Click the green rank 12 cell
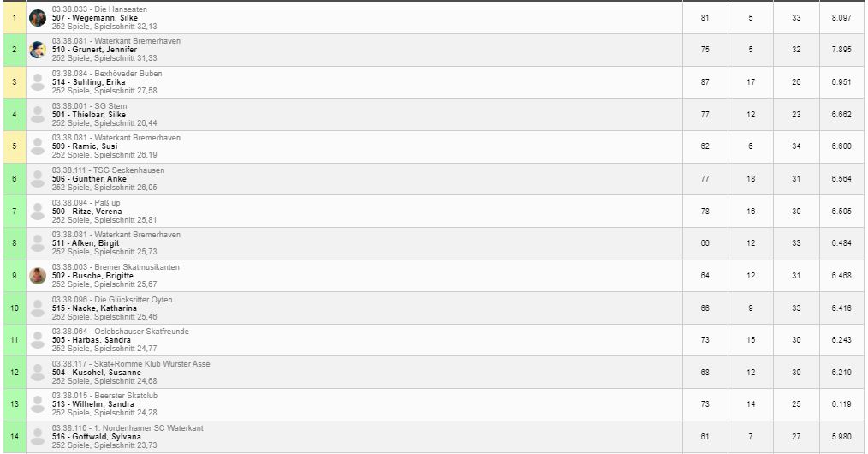 (x=15, y=373)
